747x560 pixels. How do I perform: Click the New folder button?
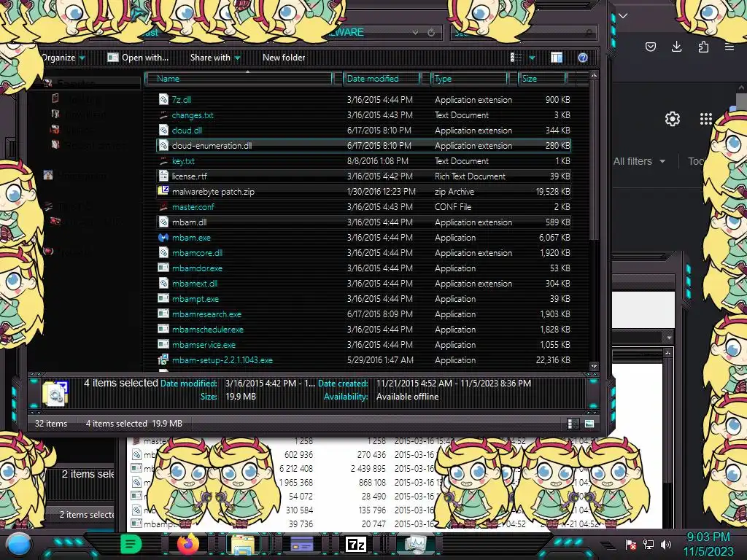284,58
